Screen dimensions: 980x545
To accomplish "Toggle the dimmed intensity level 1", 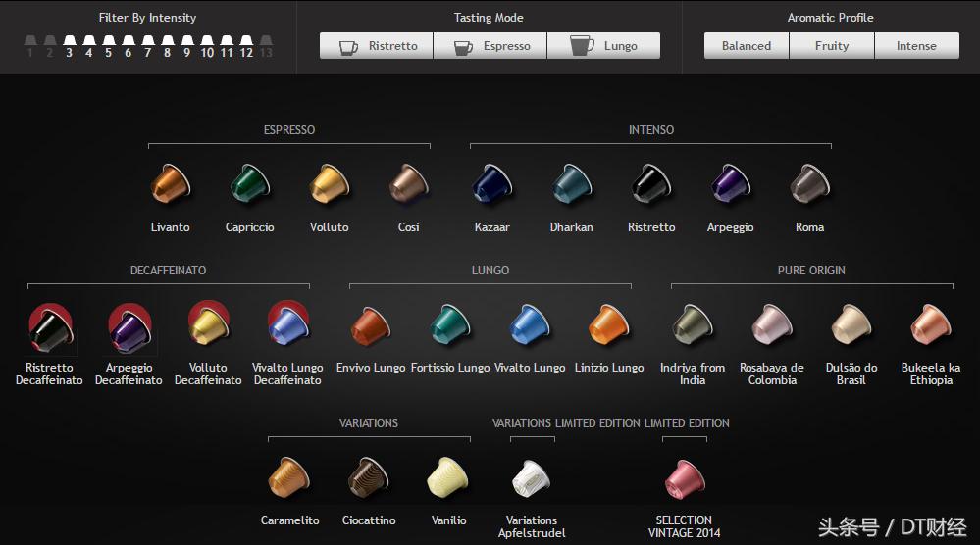I will (30, 46).
